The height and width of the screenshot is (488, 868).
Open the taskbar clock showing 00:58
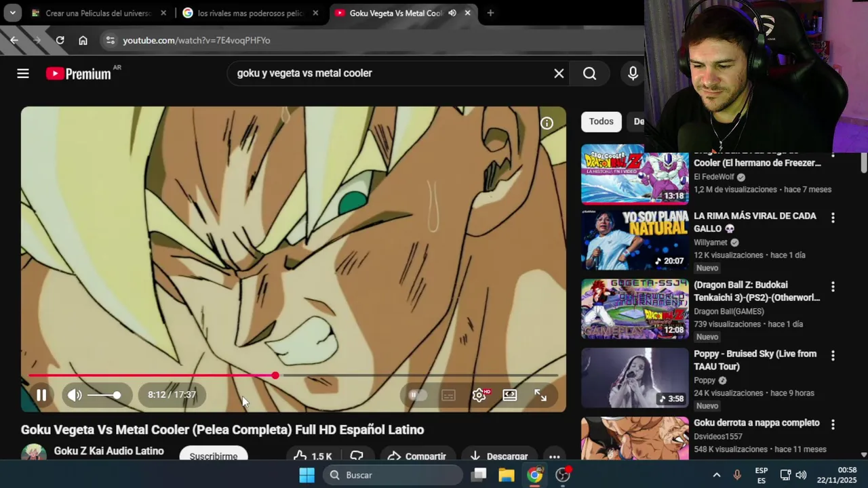click(837, 475)
